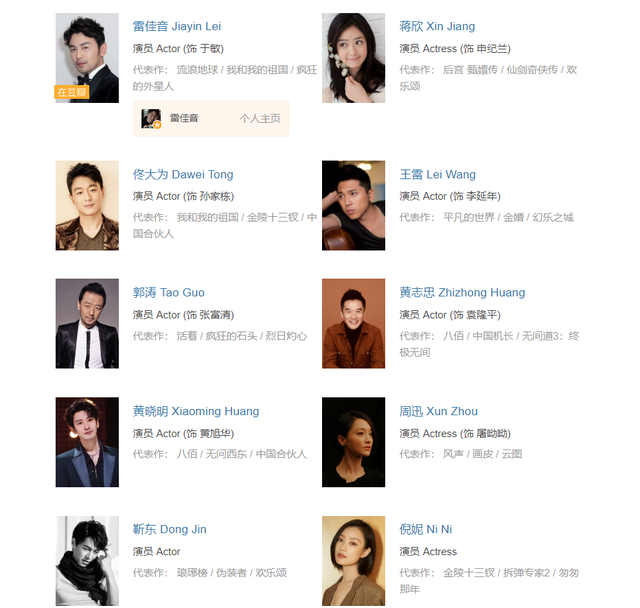This screenshot has height=608, width=640.
Task: Open the 倪妮 Ni Ni link
Action: pyautogui.click(x=426, y=529)
